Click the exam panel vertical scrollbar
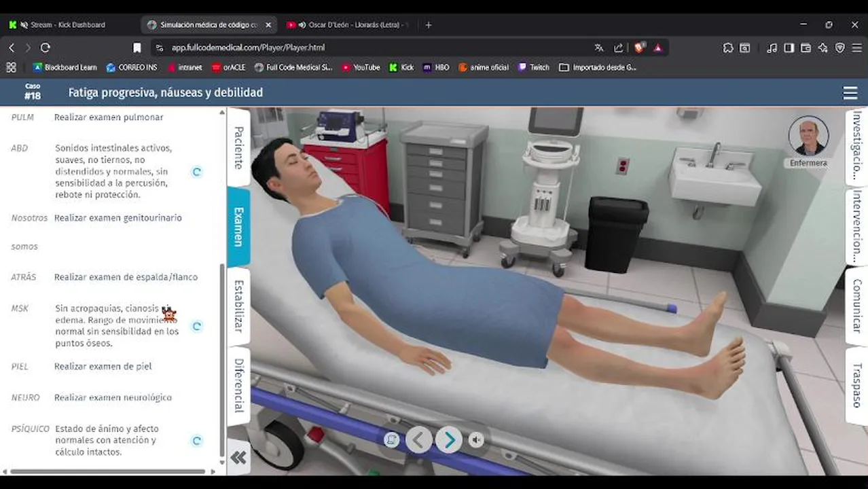Image resolution: width=868 pixels, height=489 pixels. point(222,360)
